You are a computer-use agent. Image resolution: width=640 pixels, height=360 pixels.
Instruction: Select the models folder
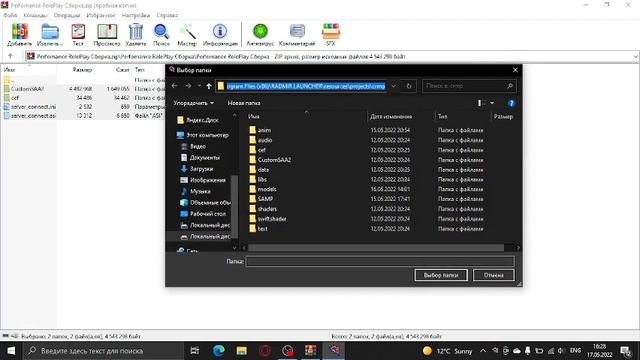[267, 189]
